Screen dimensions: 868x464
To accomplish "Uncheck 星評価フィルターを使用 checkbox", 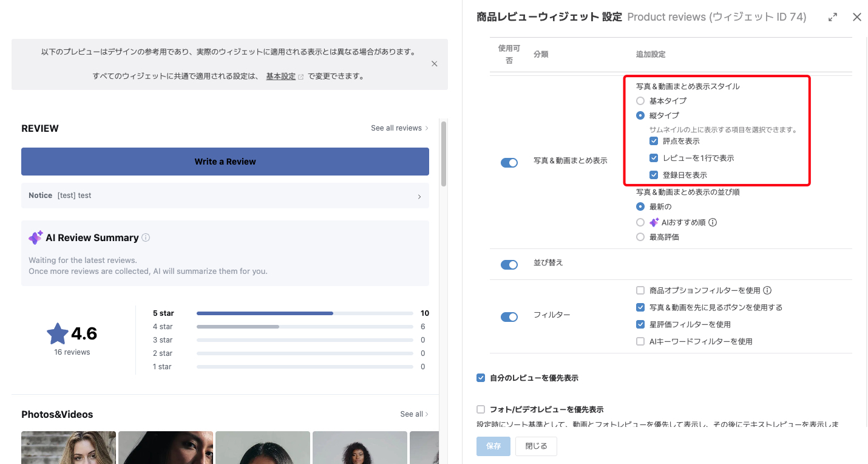I will (x=640, y=324).
